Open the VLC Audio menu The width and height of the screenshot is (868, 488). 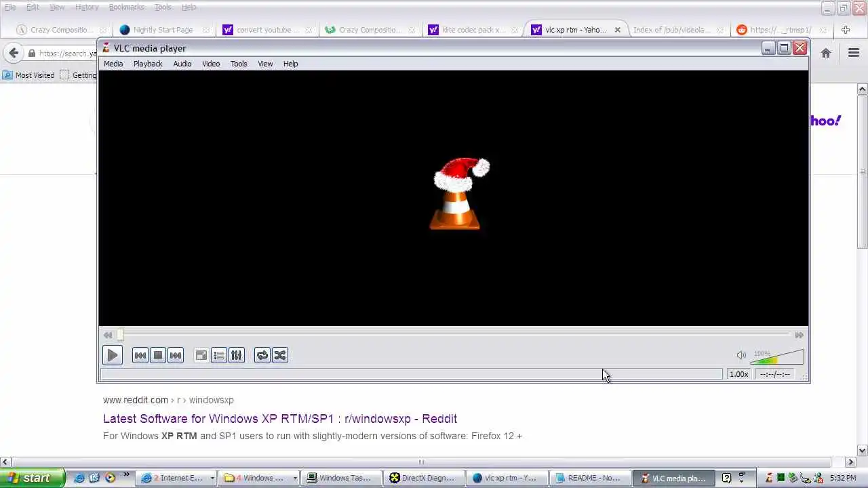pyautogui.click(x=182, y=64)
